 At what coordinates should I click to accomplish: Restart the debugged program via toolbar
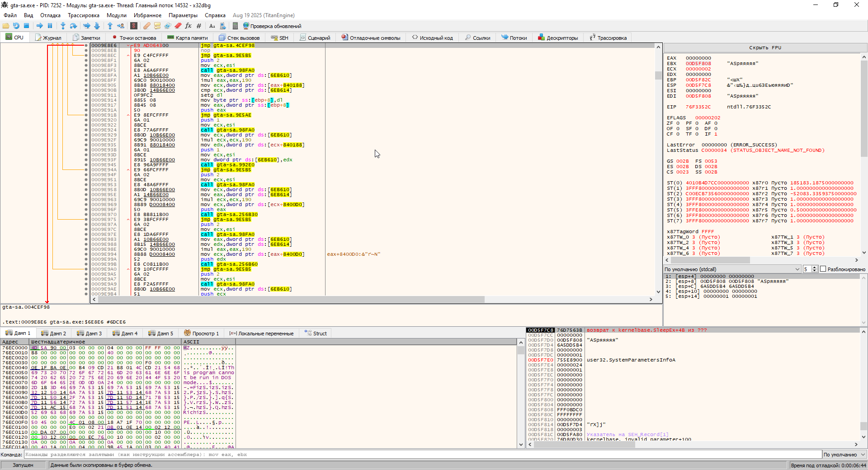[16, 26]
